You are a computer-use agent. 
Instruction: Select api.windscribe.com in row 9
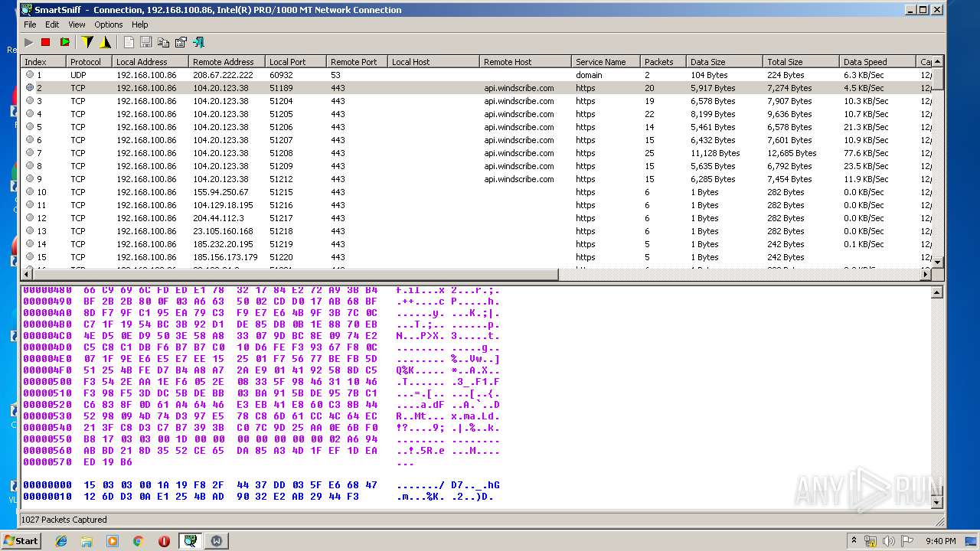519,179
